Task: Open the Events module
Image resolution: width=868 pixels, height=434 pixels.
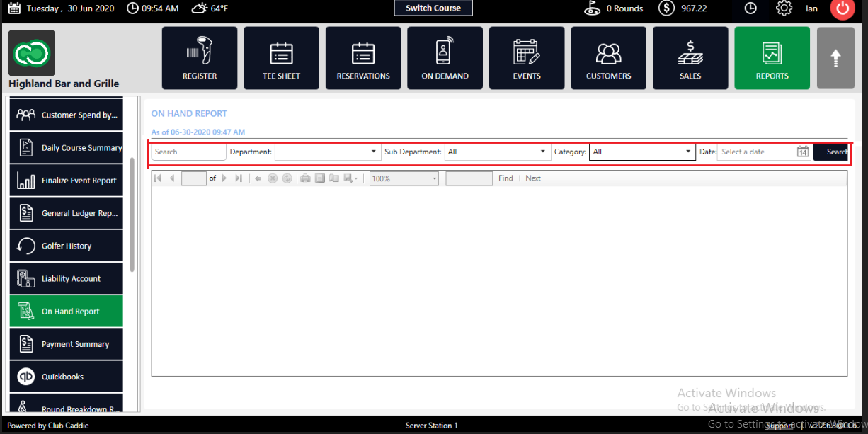Action: pyautogui.click(x=527, y=58)
